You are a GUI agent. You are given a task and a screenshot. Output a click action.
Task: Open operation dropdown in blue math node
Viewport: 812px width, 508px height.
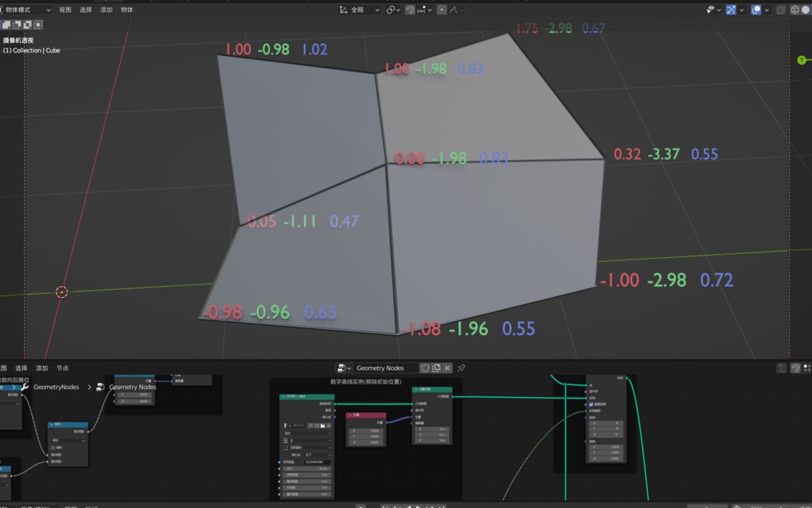[68, 440]
